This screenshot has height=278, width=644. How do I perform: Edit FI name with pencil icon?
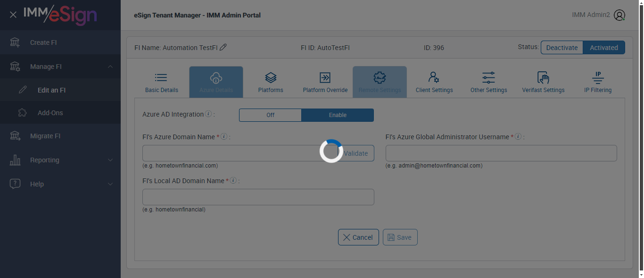[x=223, y=47]
